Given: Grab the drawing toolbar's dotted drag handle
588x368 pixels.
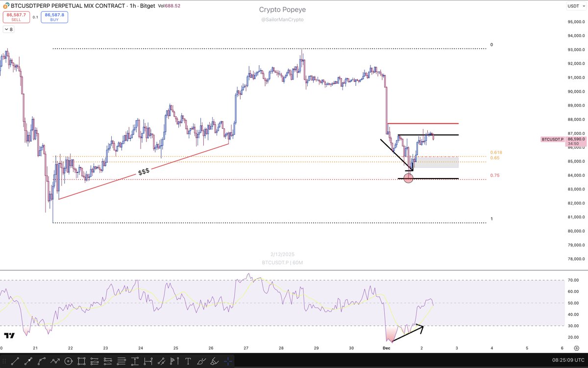Looking at the screenshot, I should [4, 362].
